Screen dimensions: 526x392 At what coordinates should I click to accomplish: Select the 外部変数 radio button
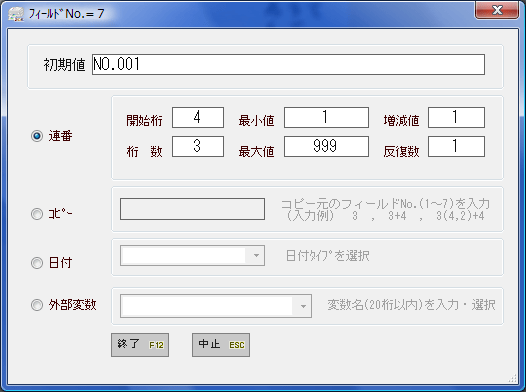pyautogui.click(x=37, y=305)
